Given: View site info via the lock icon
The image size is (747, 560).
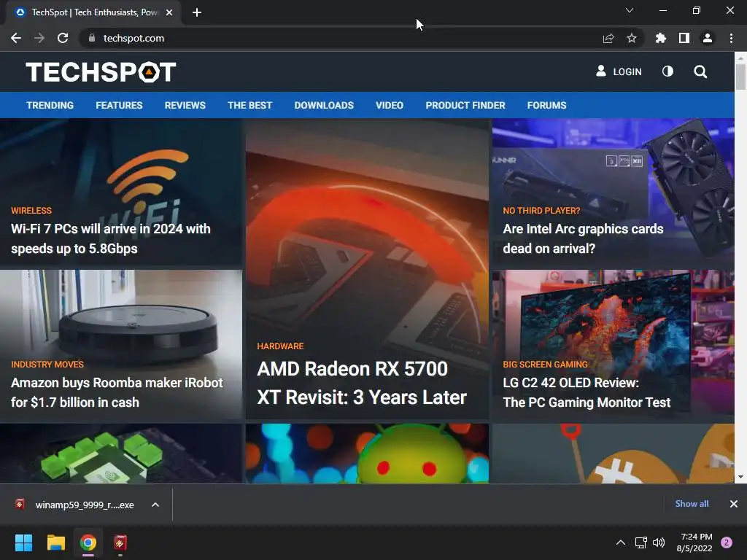Looking at the screenshot, I should (92, 38).
